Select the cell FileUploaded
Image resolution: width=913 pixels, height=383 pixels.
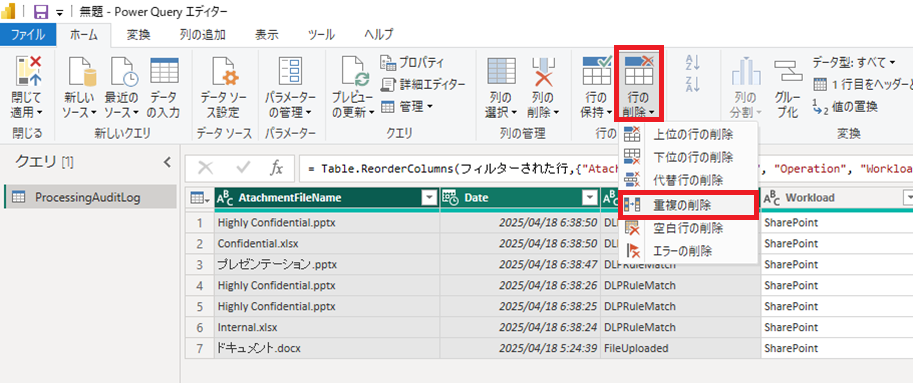[680, 348]
